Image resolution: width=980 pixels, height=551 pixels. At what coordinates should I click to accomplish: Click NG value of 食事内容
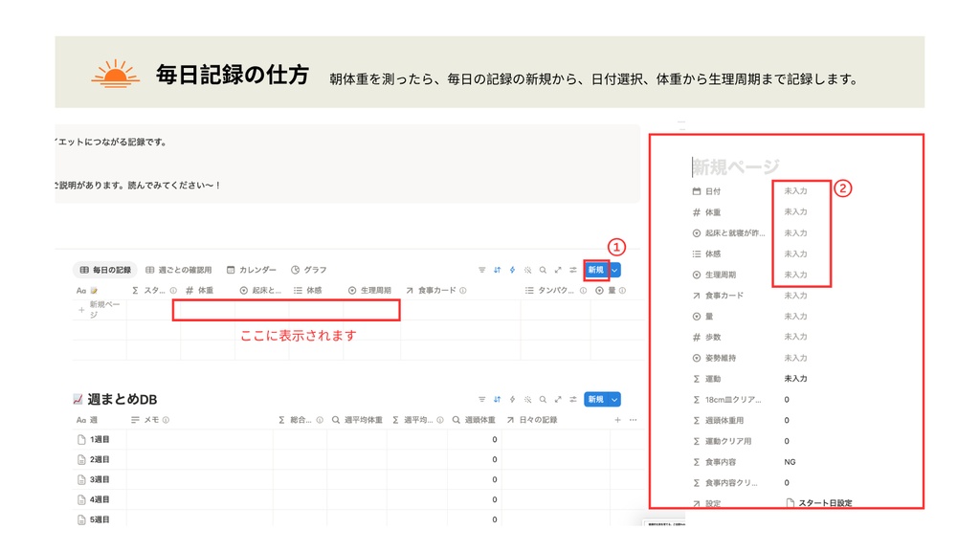pyautogui.click(x=790, y=462)
